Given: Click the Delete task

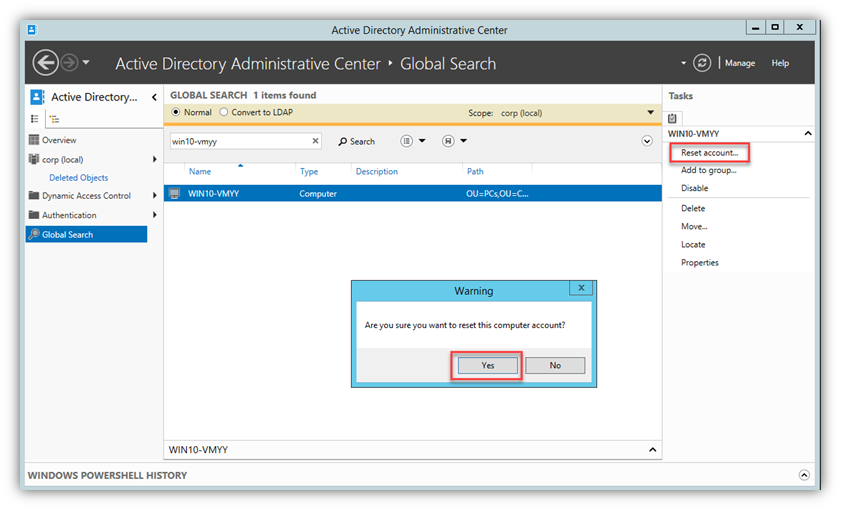Looking at the screenshot, I should point(693,209).
